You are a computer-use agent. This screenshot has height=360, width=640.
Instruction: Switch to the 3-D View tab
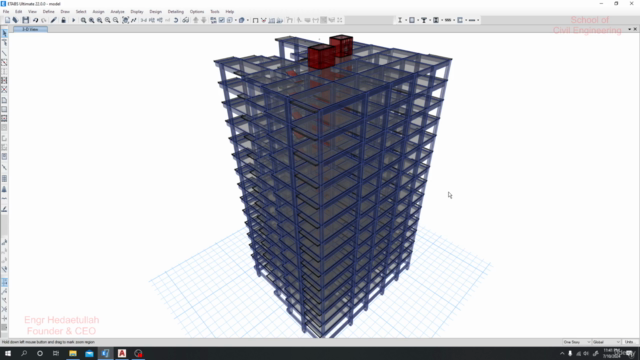pyautogui.click(x=30, y=29)
